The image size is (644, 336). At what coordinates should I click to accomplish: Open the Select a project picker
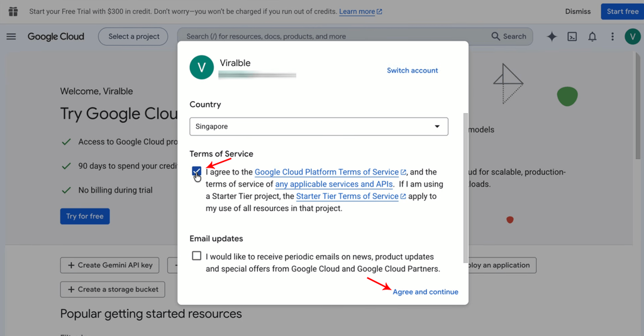pos(133,36)
